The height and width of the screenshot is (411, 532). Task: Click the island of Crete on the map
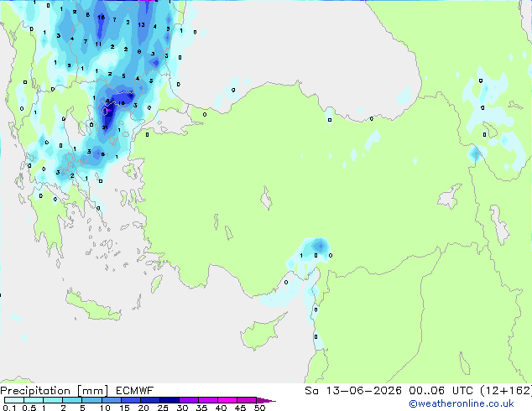(x=91, y=306)
